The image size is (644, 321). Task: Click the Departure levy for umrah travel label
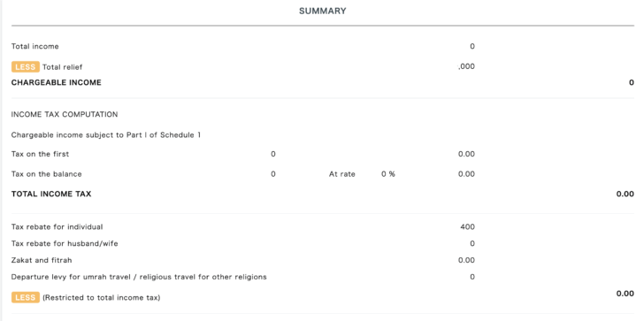pos(139,277)
